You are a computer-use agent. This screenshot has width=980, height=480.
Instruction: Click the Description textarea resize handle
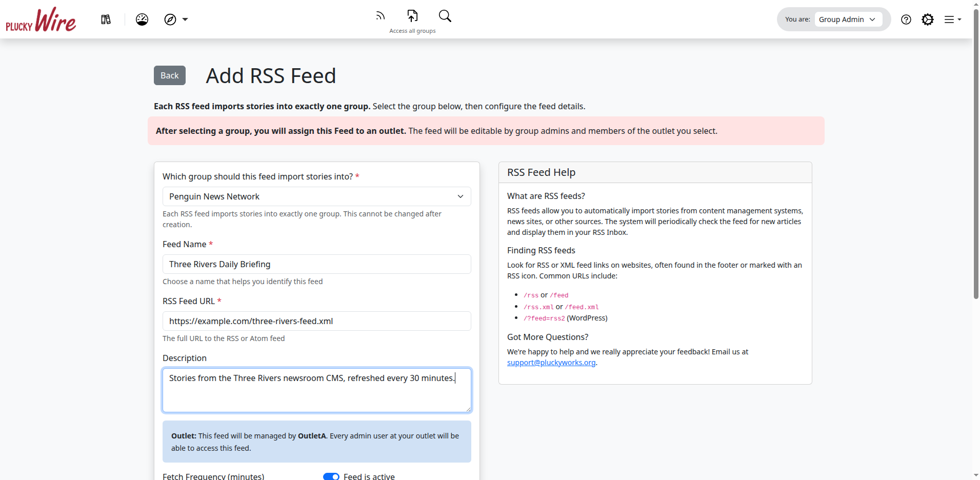coord(468,409)
